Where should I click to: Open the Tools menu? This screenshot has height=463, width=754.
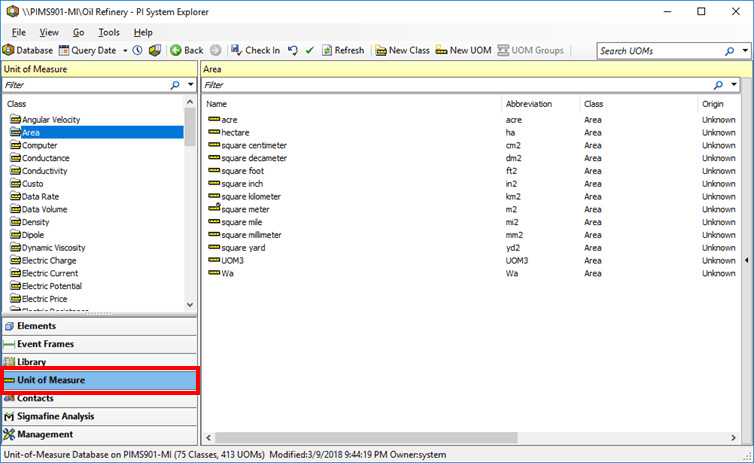coord(109,32)
